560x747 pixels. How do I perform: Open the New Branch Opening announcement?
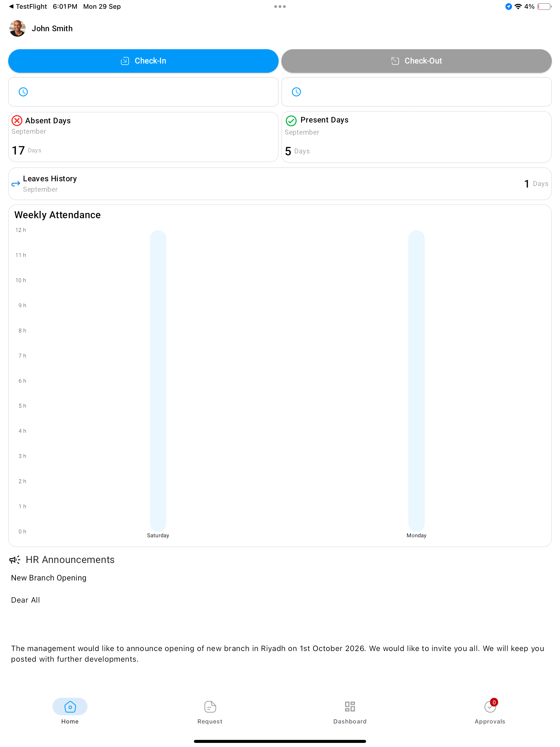49,578
